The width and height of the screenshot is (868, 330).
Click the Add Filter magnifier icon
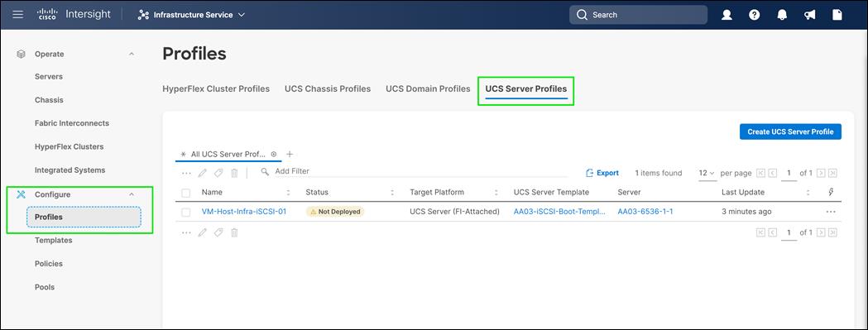pyautogui.click(x=265, y=172)
